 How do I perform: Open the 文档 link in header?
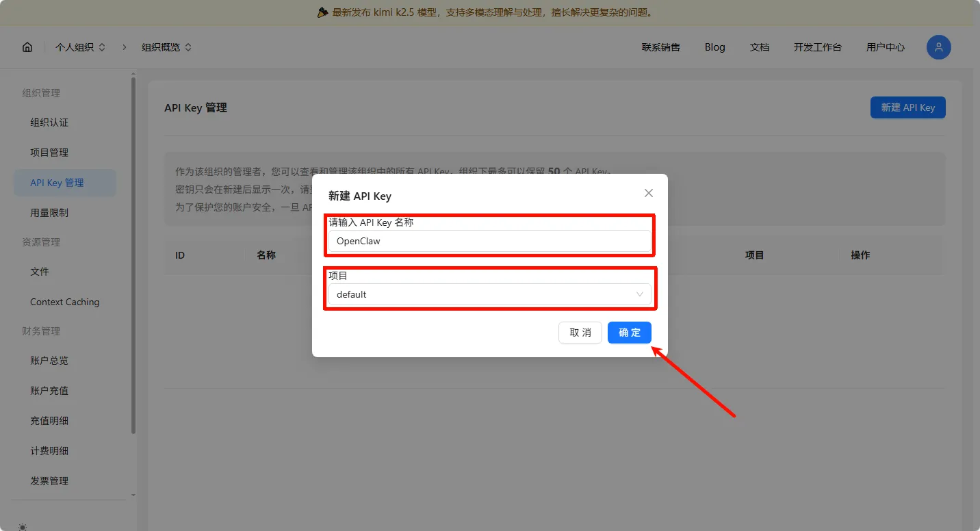[760, 47]
